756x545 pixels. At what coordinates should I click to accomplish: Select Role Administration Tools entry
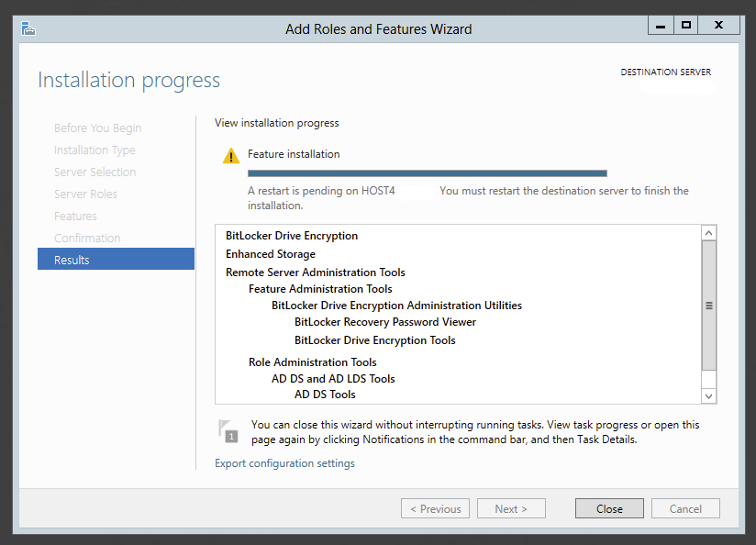pos(312,362)
